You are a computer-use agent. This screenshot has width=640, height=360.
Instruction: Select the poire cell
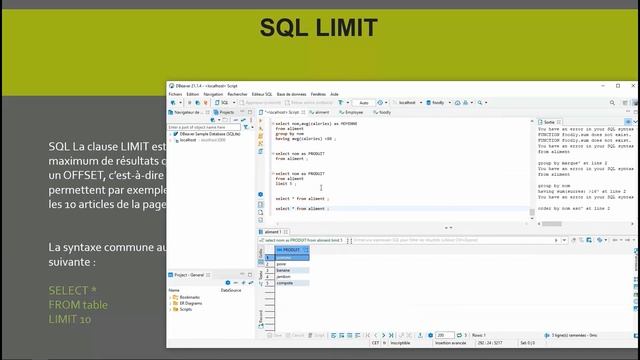[x=291, y=264]
